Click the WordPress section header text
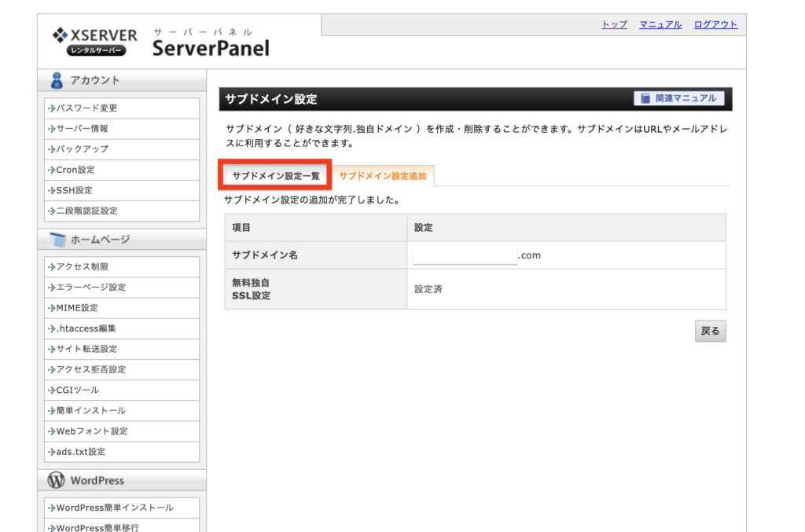 click(97, 481)
